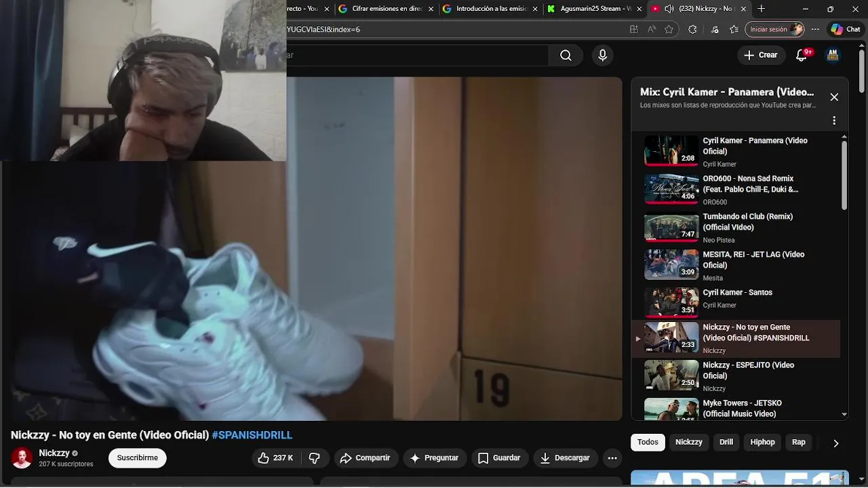Save video with Guardar button

499,458
